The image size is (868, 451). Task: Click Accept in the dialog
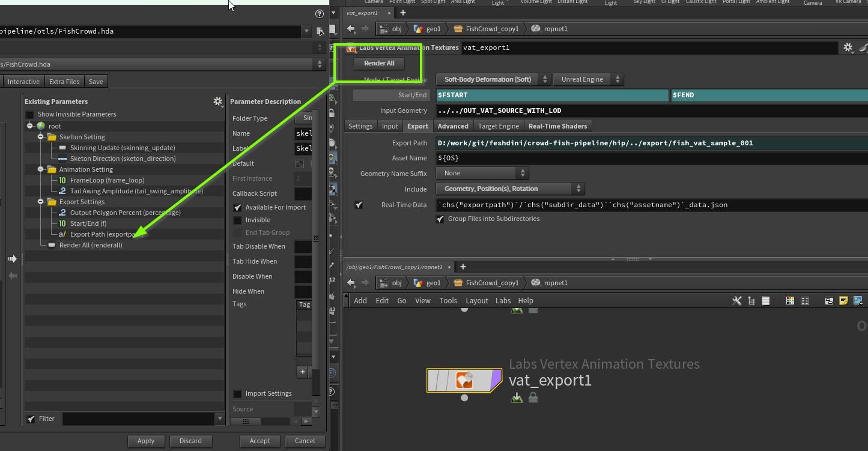click(259, 441)
